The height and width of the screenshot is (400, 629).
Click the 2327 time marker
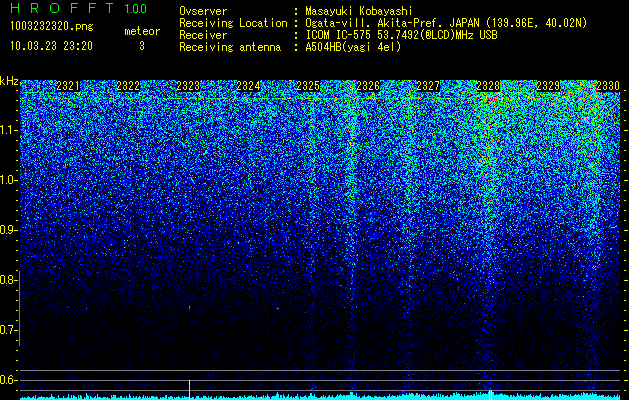428,86
